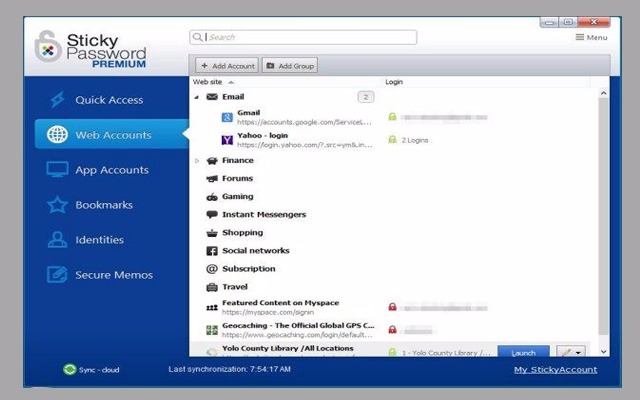Expand the Finance group
640x400 pixels.
[x=197, y=161]
